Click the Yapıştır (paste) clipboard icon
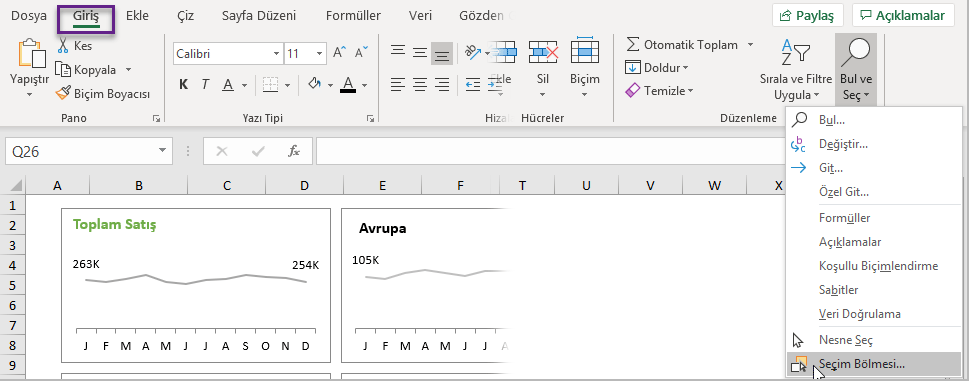The image size is (969, 381). 32,54
